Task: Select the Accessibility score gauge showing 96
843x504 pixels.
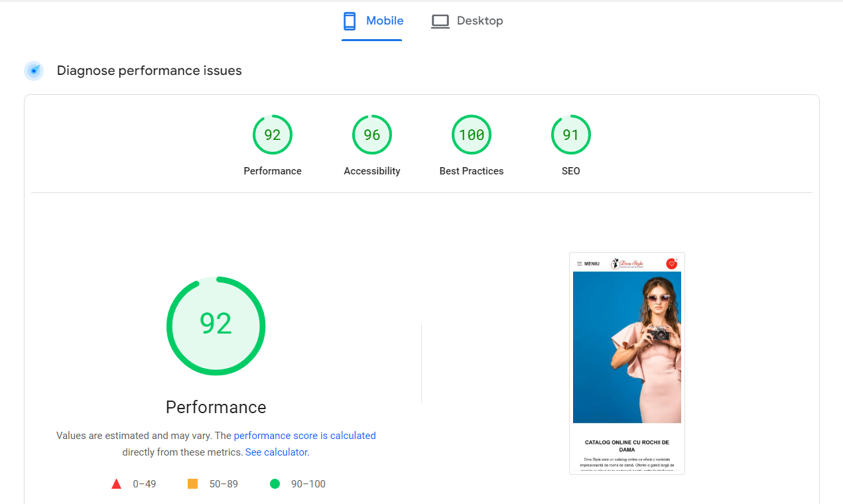Action: click(x=371, y=134)
